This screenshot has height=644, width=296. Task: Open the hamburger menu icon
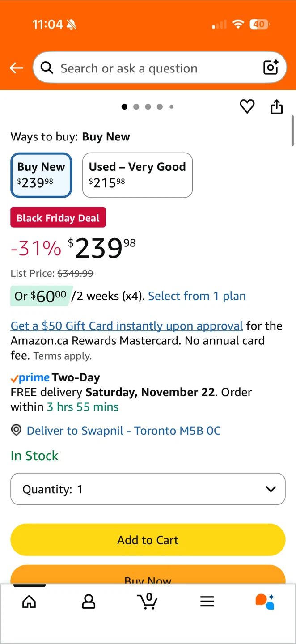click(207, 602)
